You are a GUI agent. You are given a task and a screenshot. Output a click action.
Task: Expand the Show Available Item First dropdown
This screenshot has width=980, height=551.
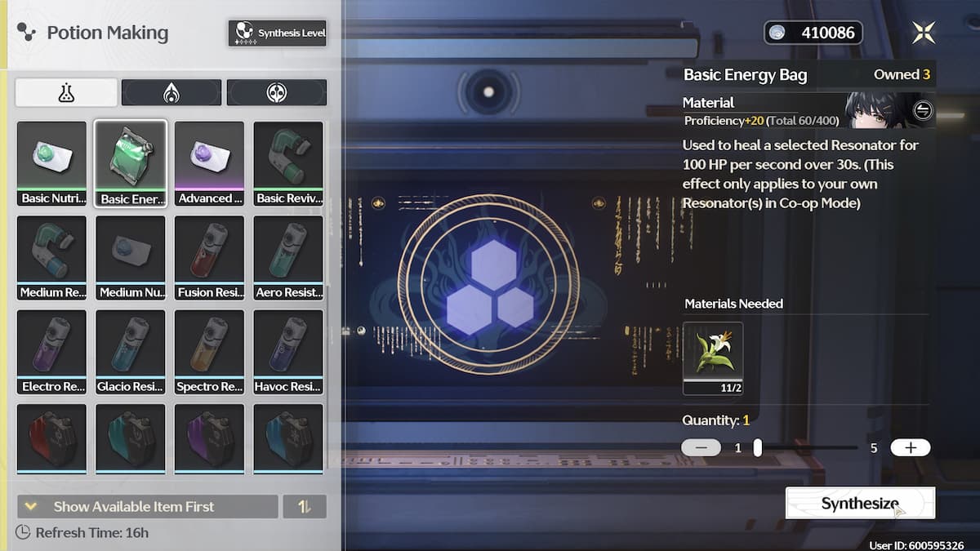tap(147, 506)
